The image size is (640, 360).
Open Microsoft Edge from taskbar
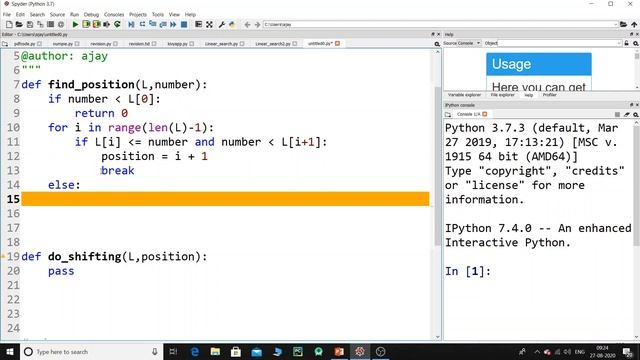tap(195, 351)
